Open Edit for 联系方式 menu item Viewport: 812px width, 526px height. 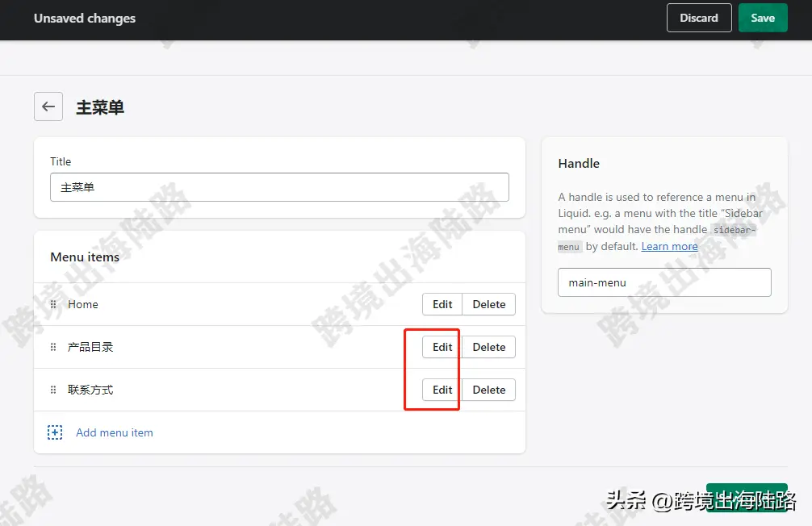click(442, 390)
